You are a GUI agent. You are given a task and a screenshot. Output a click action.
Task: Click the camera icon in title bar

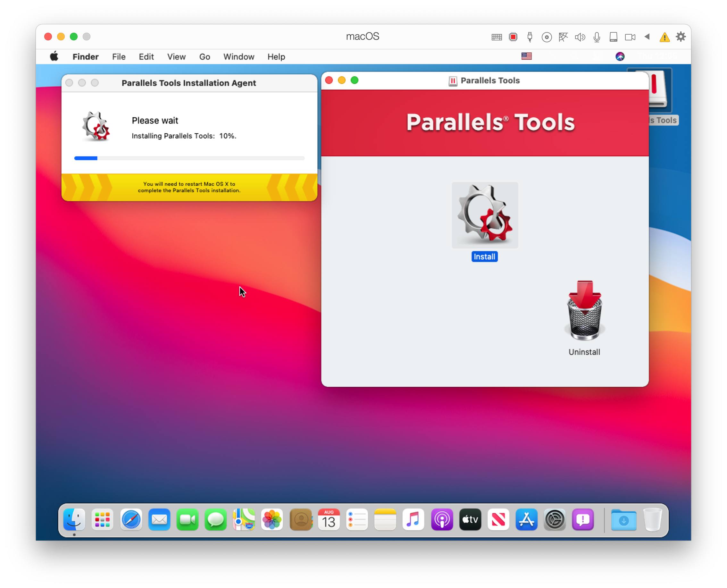[630, 37]
